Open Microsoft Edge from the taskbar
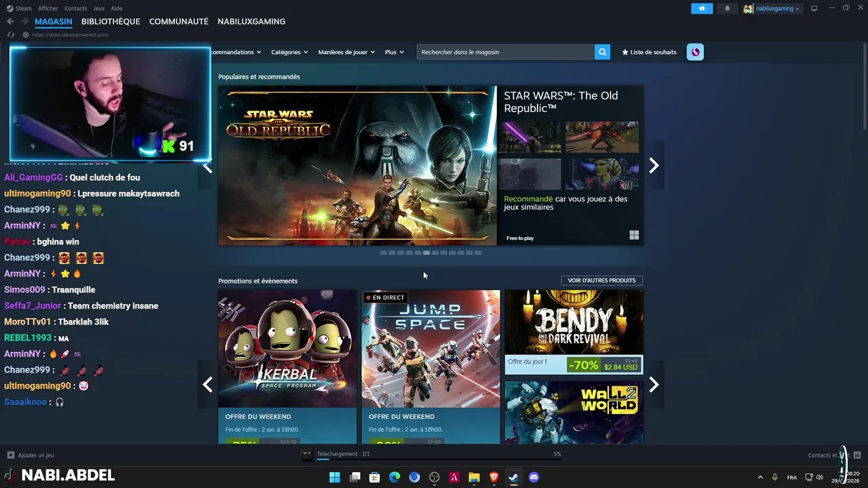 [x=395, y=477]
